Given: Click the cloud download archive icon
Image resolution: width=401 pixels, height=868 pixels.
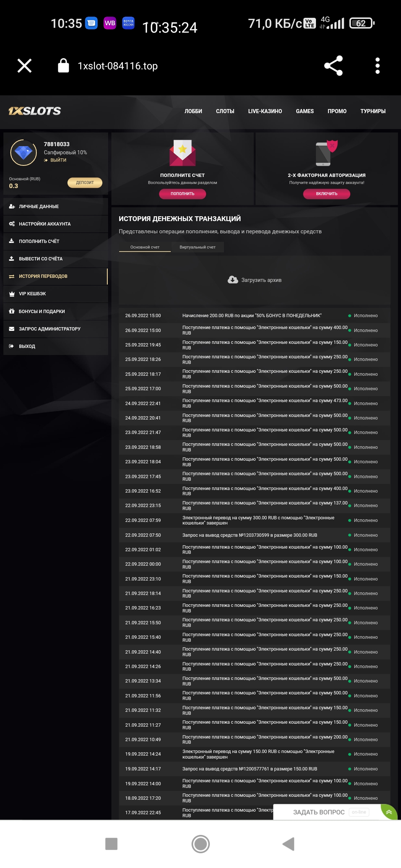Looking at the screenshot, I should 233,280.
